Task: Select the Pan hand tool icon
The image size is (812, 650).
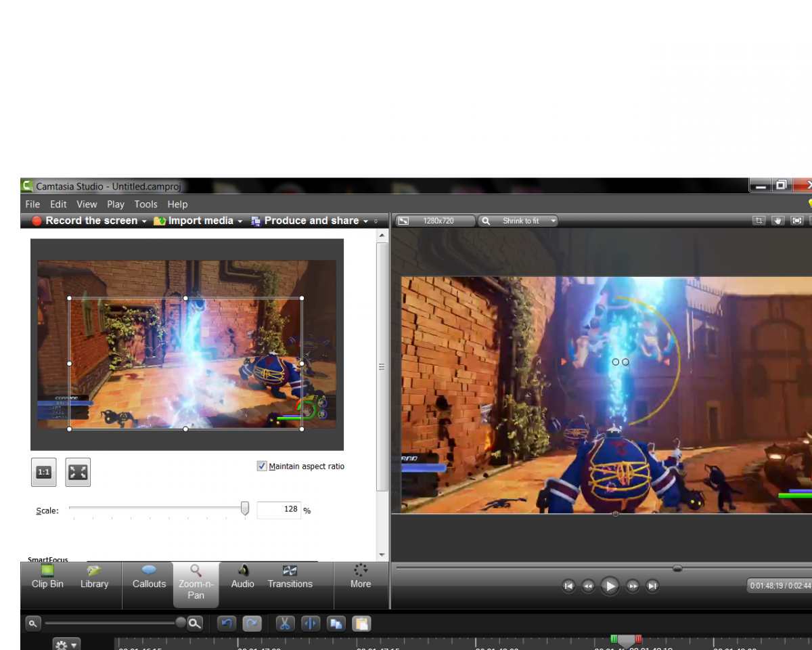Action: (x=778, y=221)
